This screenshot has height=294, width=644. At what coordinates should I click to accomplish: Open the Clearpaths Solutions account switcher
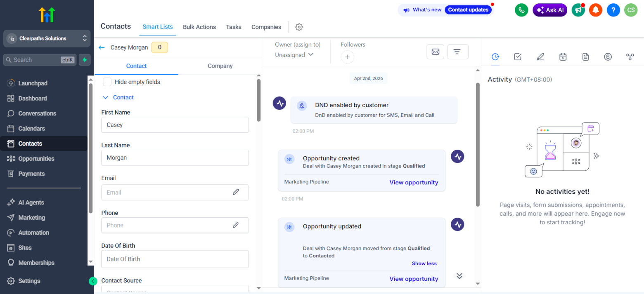[x=47, y=38]
